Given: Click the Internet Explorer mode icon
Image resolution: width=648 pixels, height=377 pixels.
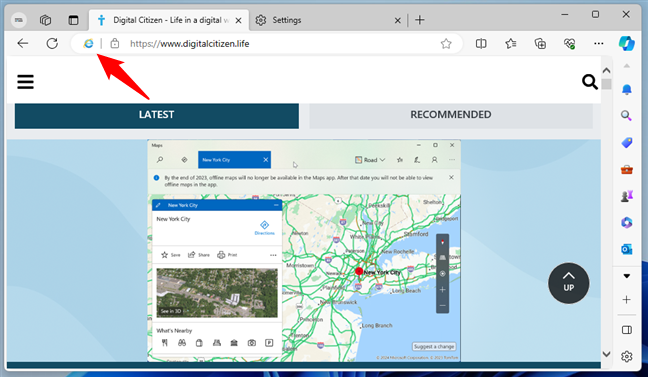Looking at the screenshot, I should pos(88,43).
